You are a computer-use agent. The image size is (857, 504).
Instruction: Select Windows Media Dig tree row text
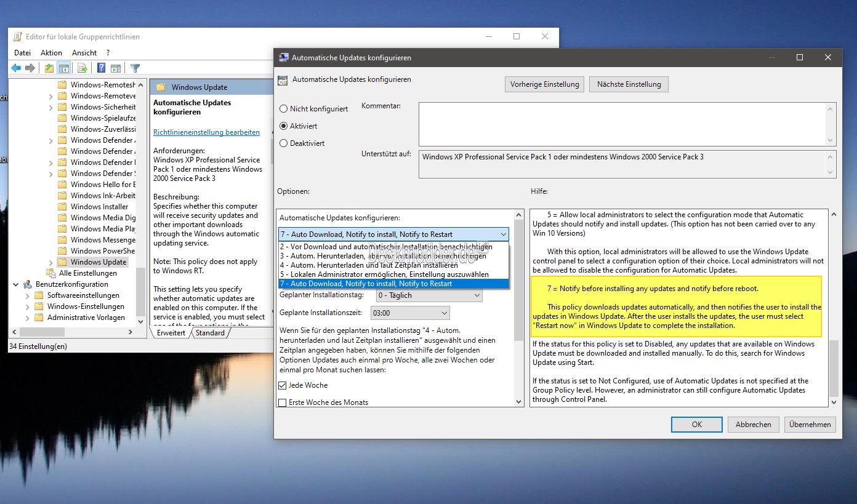103,217
